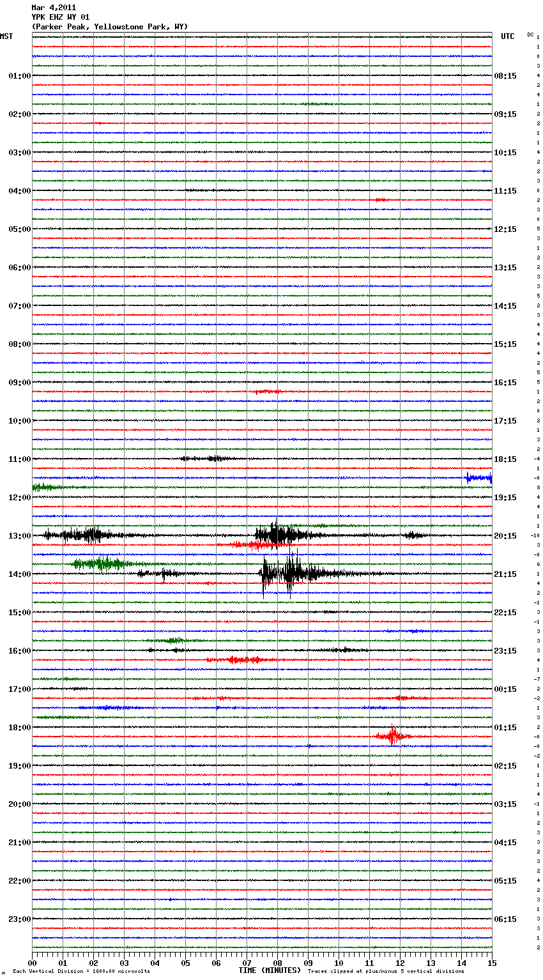The width and height of the screenshot is (543, 980).
Task: Choose the 21:00 MST time label
Action: [20, 843]
